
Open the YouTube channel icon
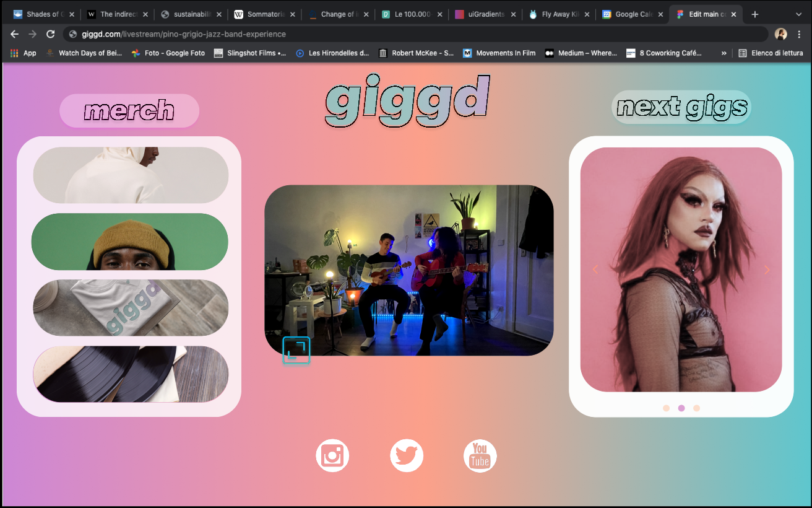(480, 455)
